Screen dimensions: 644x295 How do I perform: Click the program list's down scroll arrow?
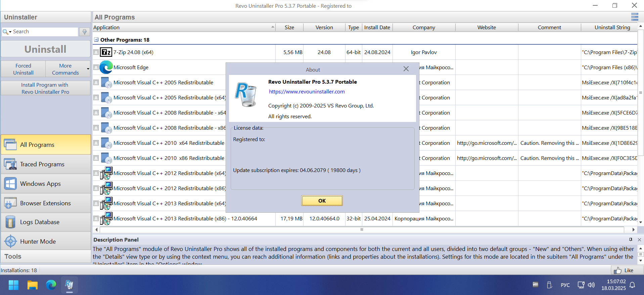coord(641,222)
